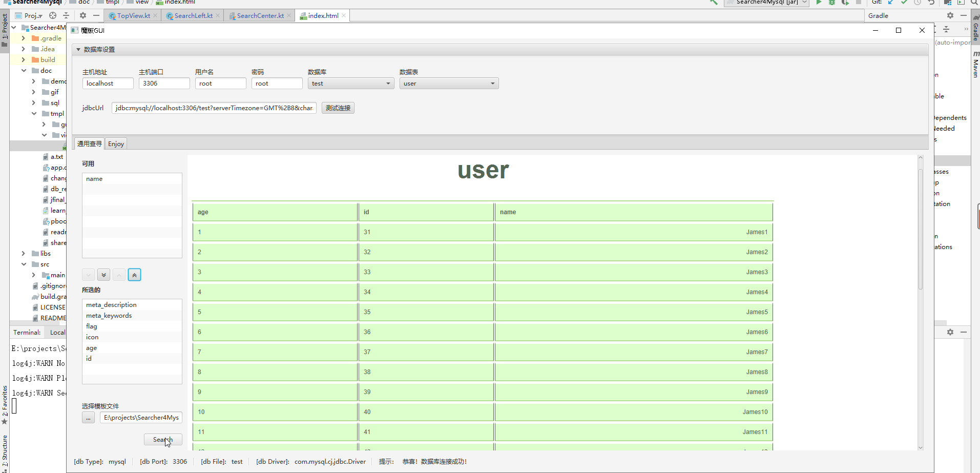The height and width of the screenshot is (473, 980).
Task: Collapse the doc folder
Action: 24,71
